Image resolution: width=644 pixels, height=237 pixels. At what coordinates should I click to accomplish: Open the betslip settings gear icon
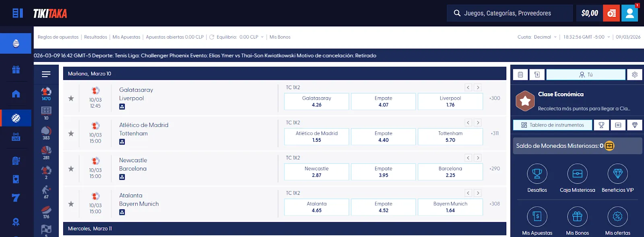point(635,75)
